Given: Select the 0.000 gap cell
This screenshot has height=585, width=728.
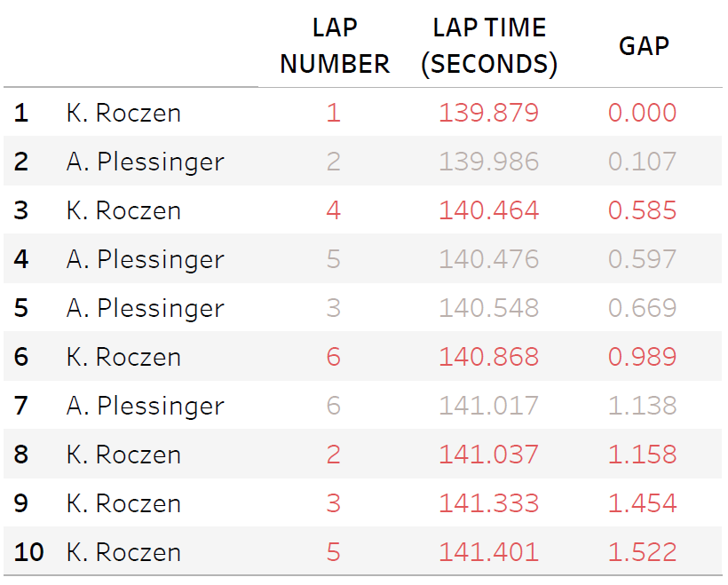Looking at the screenshot, I should [642, 113].
